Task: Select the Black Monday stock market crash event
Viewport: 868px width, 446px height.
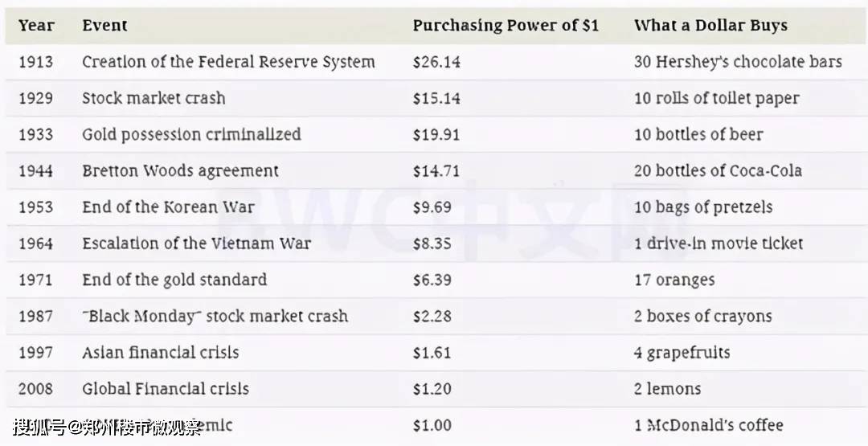Action: (x=215, y=316)
